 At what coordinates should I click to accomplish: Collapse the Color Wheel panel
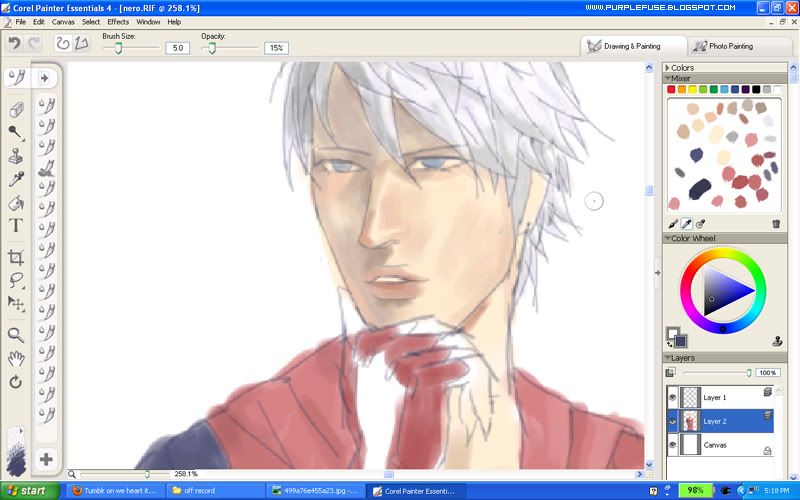(x=667, y=238)
